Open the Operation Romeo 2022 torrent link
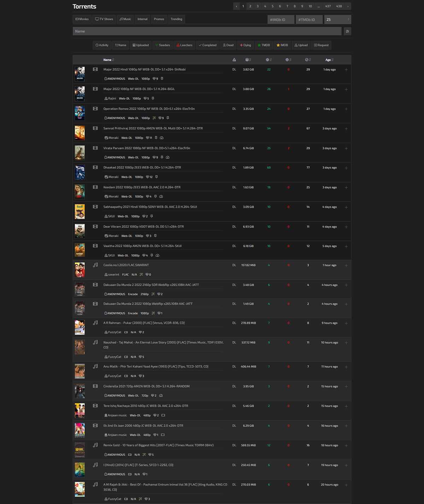The width and height of the screenshot is (424, 504). tap(149, 109)
